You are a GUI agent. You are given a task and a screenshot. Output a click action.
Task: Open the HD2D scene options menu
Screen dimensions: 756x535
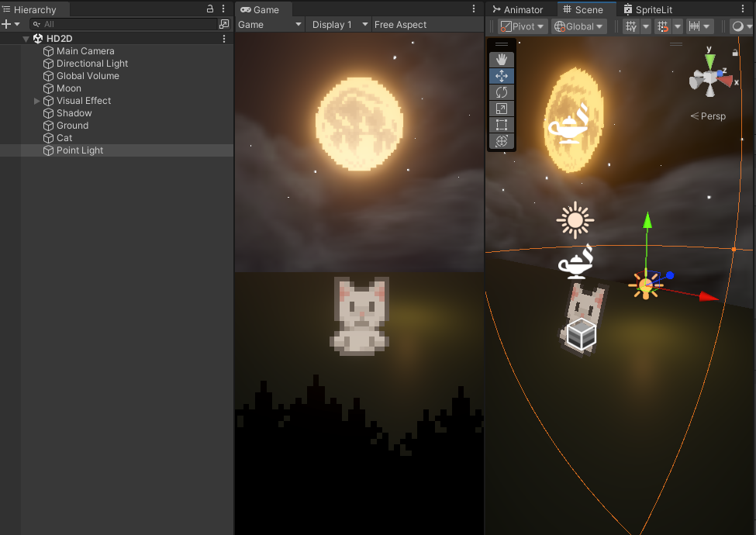[x=224, y=38]
